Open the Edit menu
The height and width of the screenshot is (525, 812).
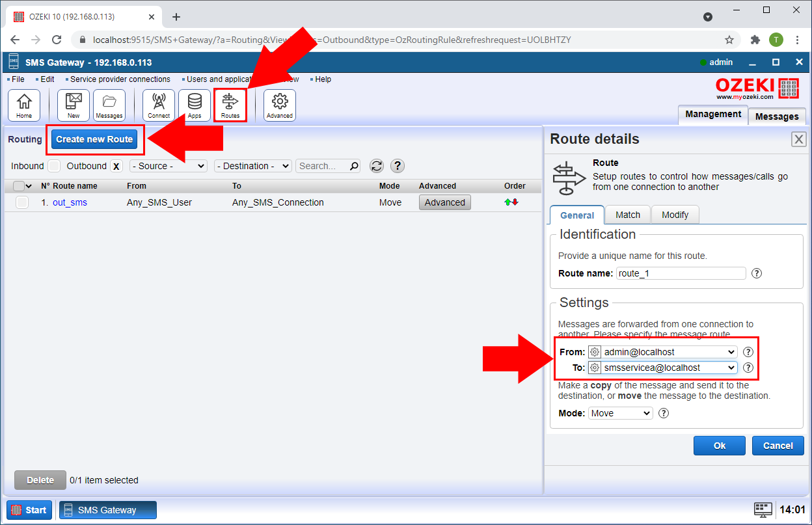(x=47, y=79)
